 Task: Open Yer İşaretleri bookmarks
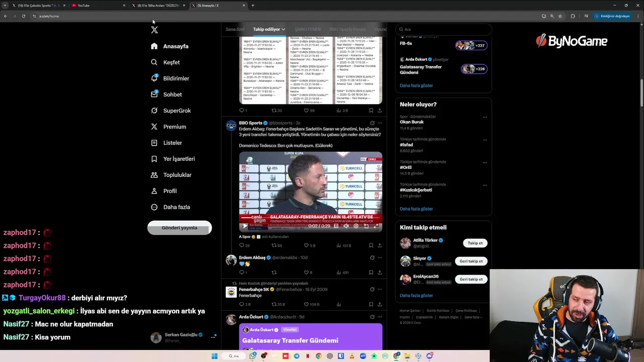pyautogui.click(x=173, y=159)
